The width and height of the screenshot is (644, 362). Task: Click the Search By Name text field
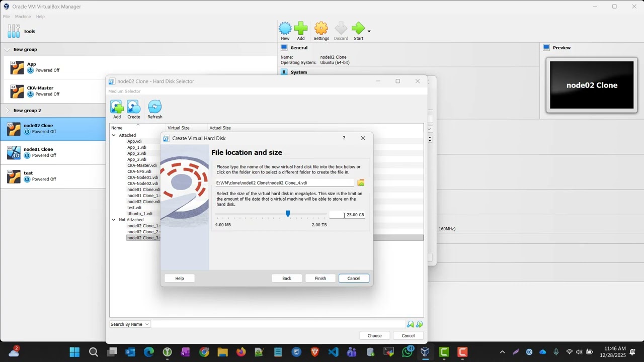tap(278, 324)
